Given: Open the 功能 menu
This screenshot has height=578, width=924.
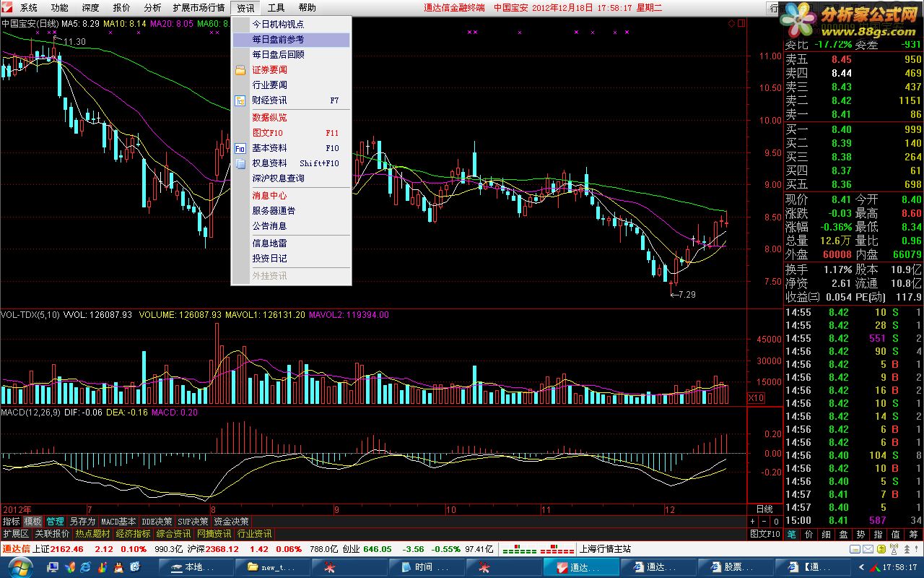Looking at the screenshot, I should tap(60, 8).
